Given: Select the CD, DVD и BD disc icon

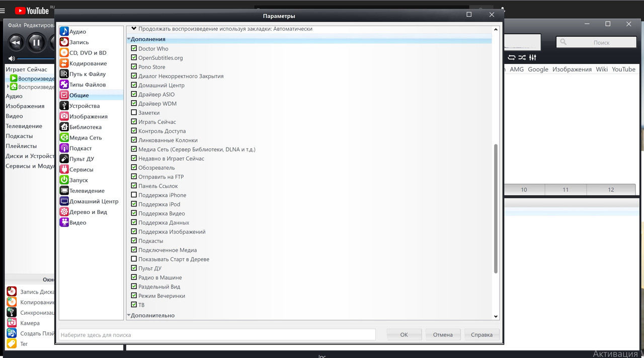Looking at the screenshot, I should 64,53.
